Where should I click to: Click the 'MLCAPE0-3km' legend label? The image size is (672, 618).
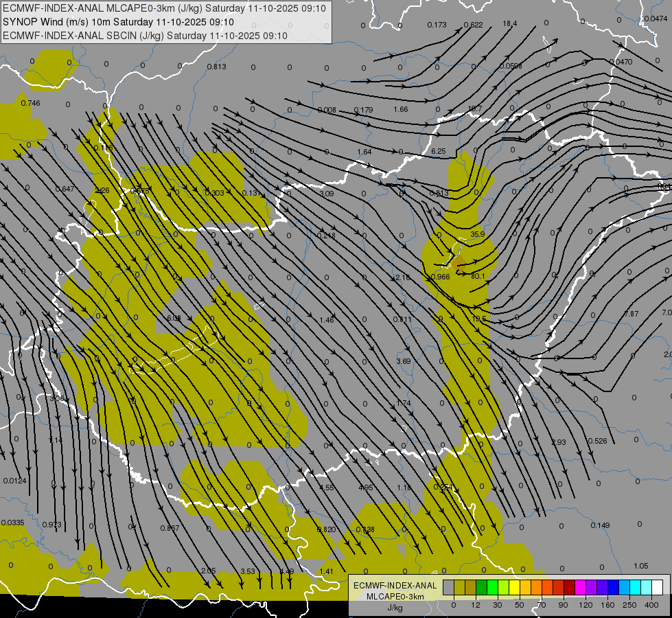(395, 597)
